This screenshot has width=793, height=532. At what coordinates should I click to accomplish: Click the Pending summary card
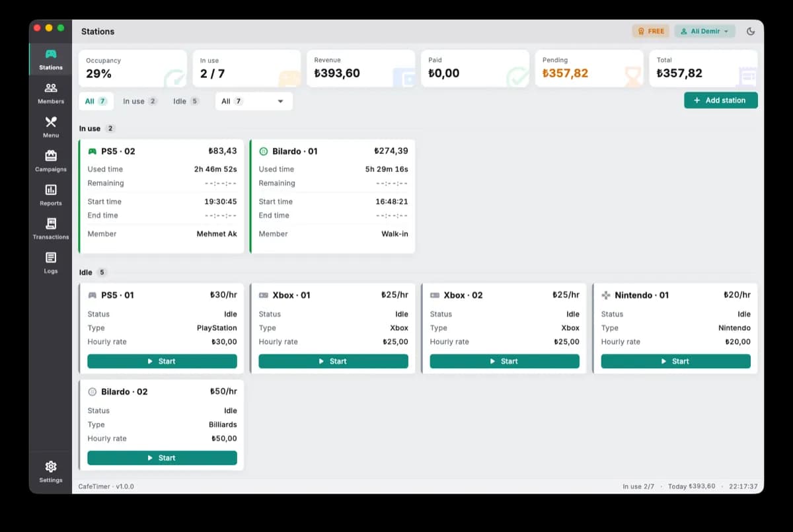click(589, 69)
